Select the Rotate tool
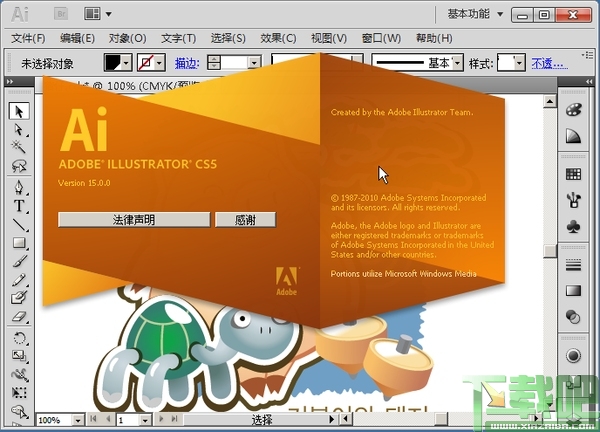Image resolution: width=600 pixels, height=432 pixels. pyautogui.click(x=19, y=338)
